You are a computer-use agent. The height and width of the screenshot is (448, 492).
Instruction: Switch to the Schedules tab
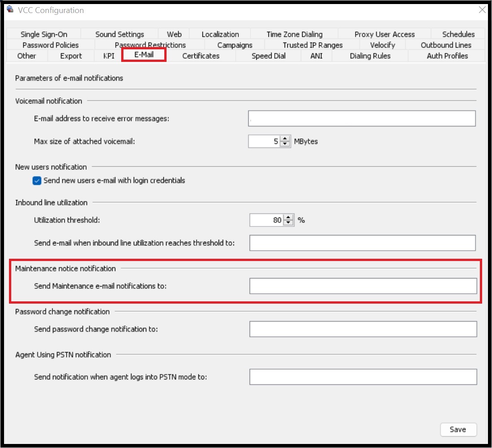click(458, 34)
